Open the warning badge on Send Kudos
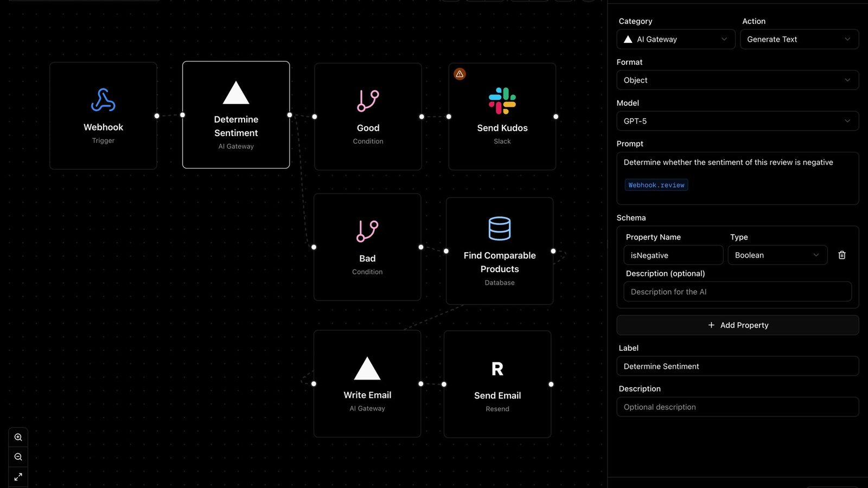 click(x=459, y=74)
